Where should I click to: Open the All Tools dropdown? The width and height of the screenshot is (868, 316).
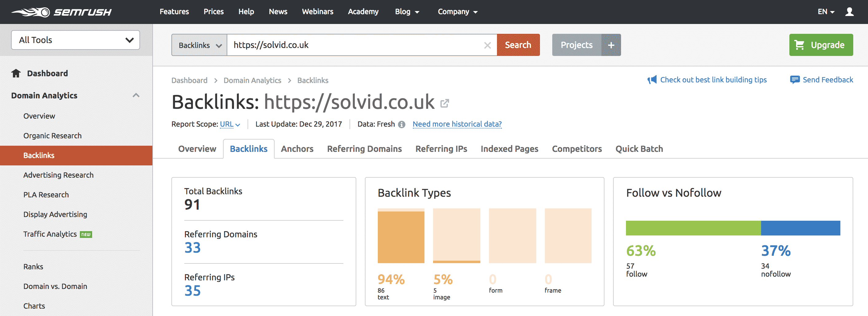[x=76, y=40]
